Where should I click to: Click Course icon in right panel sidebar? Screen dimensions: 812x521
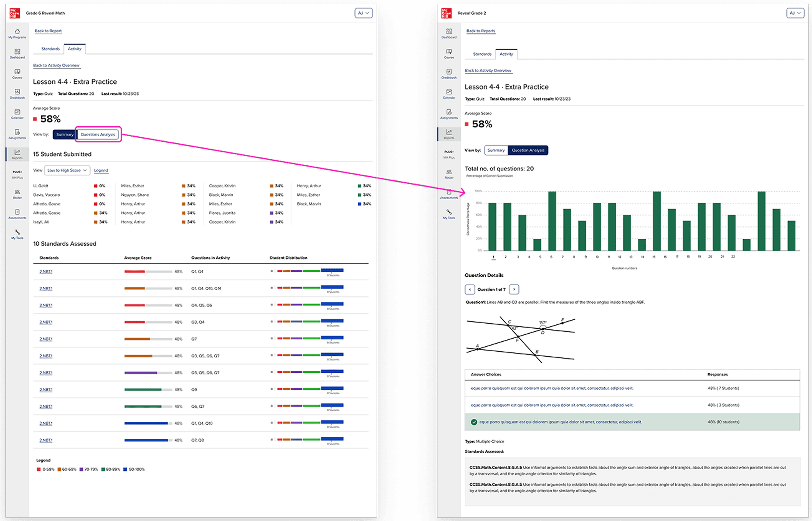click(x=449, y=53)
